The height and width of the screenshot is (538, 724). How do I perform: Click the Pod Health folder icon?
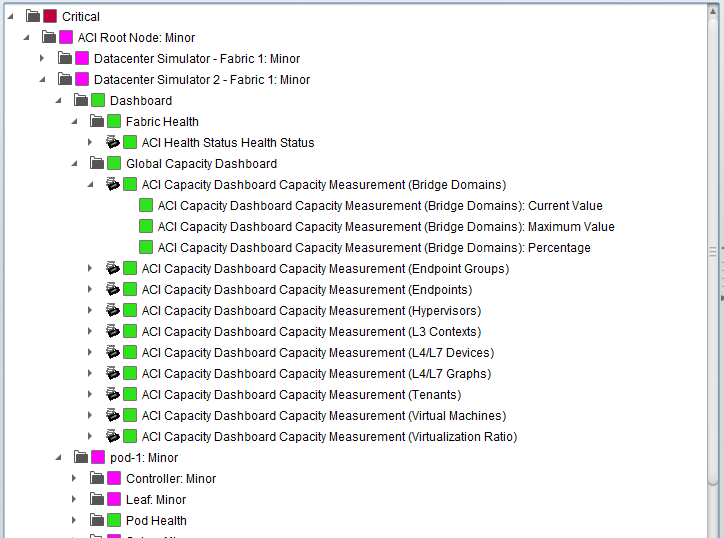click(97, 520)
